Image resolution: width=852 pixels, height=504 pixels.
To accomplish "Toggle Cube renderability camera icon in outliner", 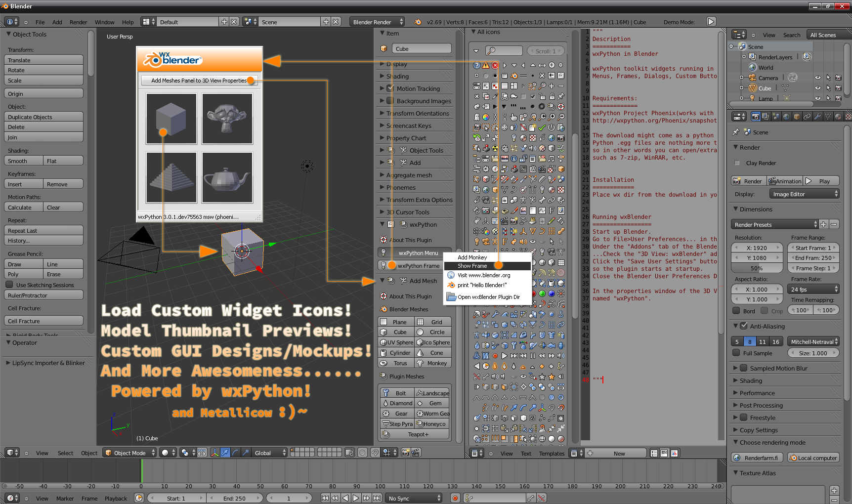I will (838, 88).
